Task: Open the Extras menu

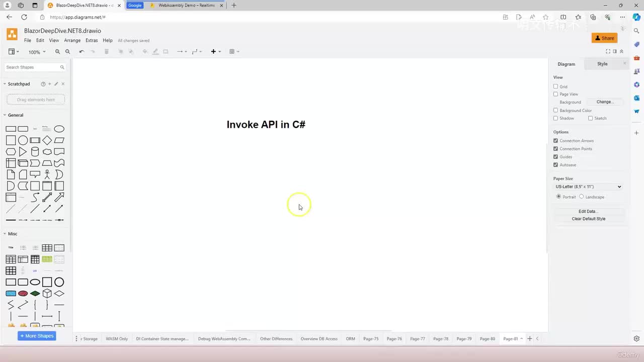Action: (92, 40)
